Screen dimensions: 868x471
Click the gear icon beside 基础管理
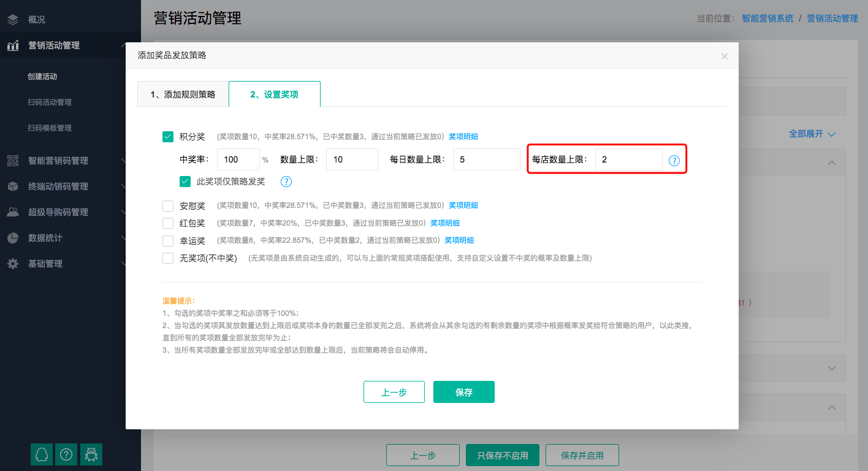13,264
